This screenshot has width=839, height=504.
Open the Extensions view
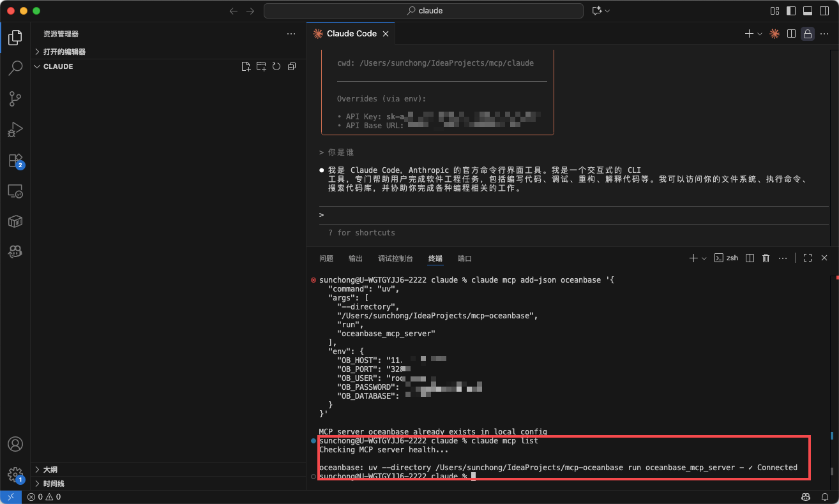coord(15,161)
